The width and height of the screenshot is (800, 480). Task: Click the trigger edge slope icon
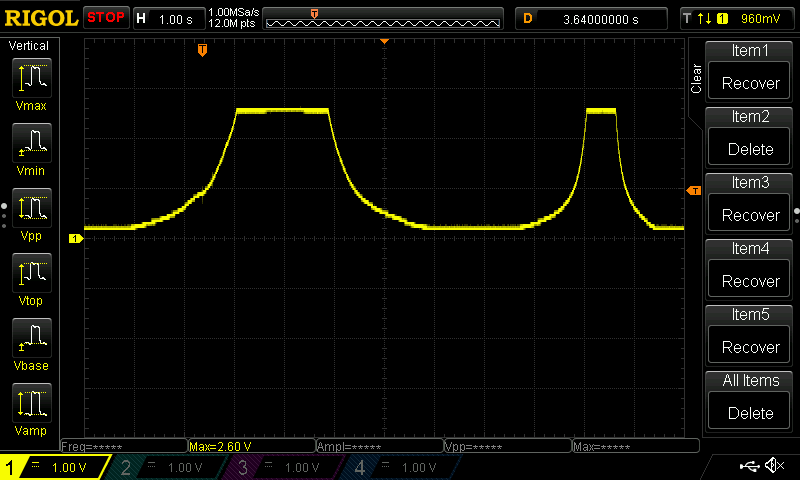(705, 19)
